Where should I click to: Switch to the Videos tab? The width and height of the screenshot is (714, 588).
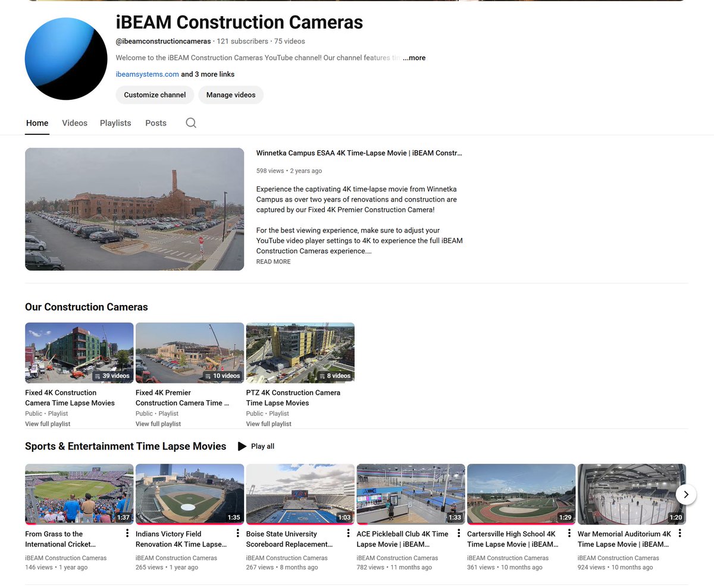74,123
